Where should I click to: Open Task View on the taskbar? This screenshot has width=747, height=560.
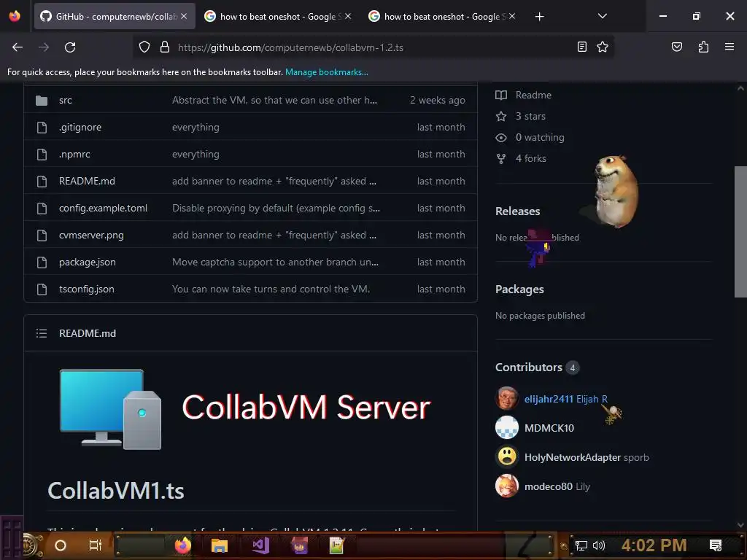[x=96, y=545]
